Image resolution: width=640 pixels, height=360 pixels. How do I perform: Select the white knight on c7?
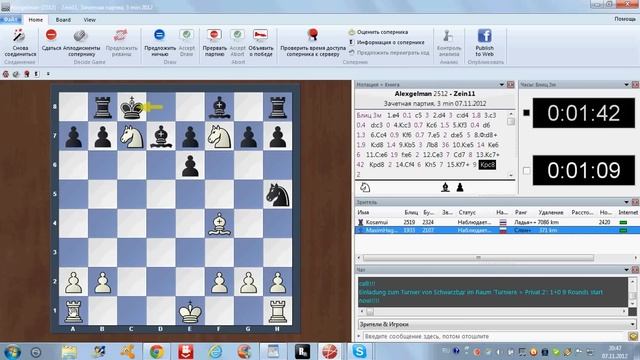tap(131, 136)
